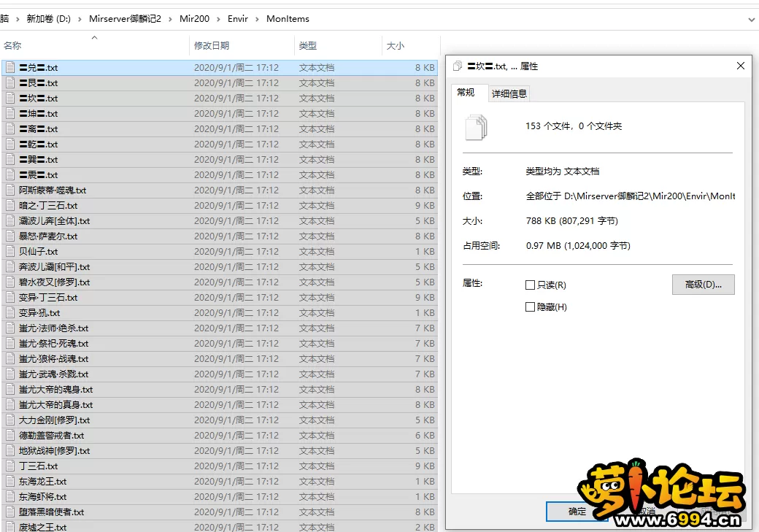Select the file name 地狱战神[修罗].txt

54,451
